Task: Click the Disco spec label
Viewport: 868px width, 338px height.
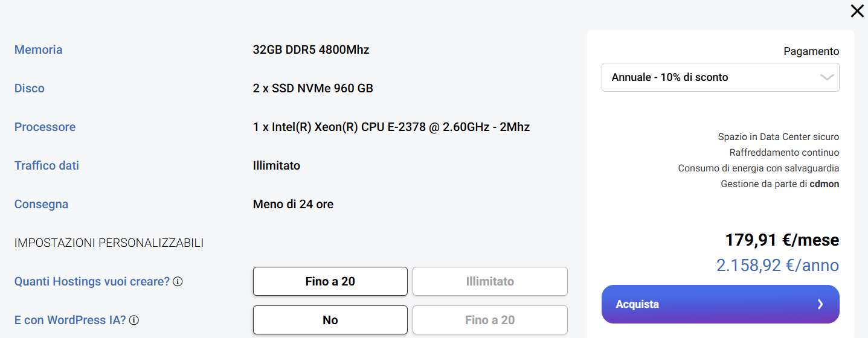Action: [x=30, y=88]
